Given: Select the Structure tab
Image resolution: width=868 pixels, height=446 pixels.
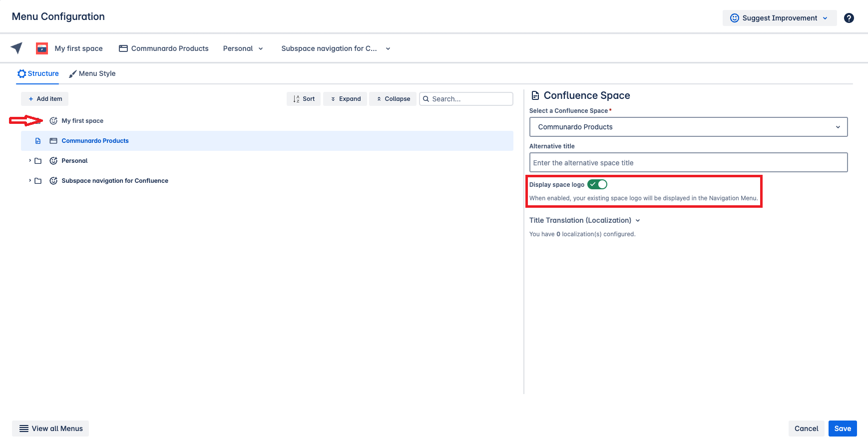Looking at the screenshot, I should [x=38, y=73].
